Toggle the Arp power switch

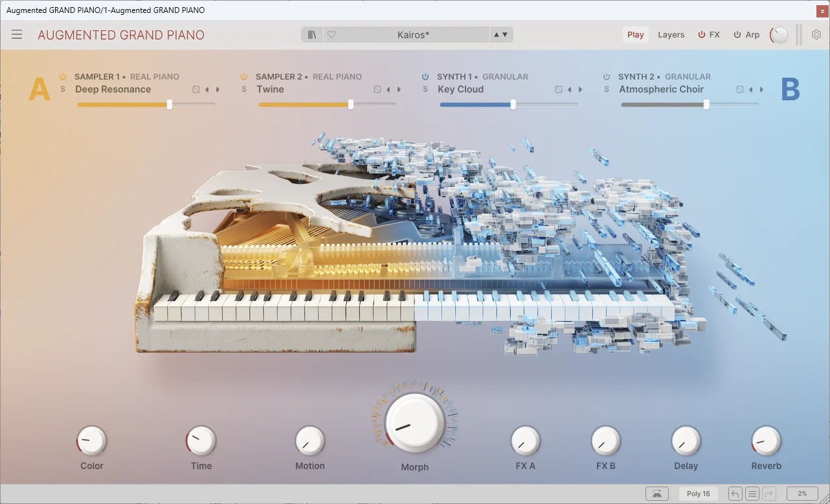[x=737, y=35]
